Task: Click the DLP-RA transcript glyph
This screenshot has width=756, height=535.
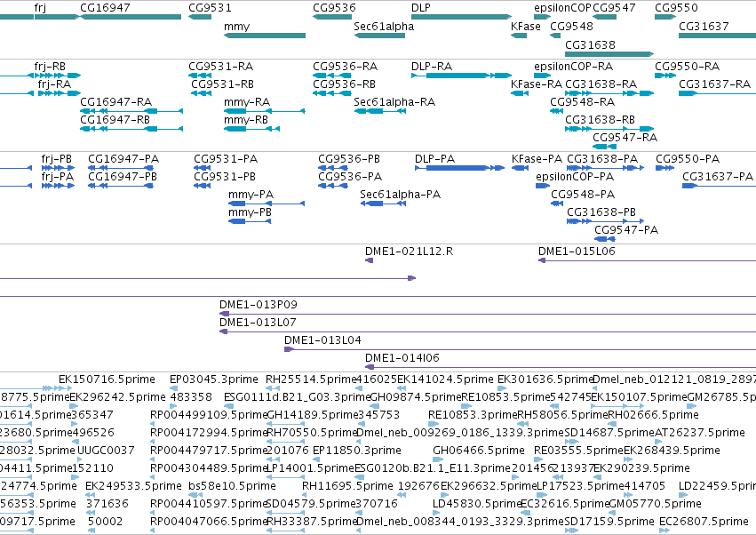Action: click(461, 76)
